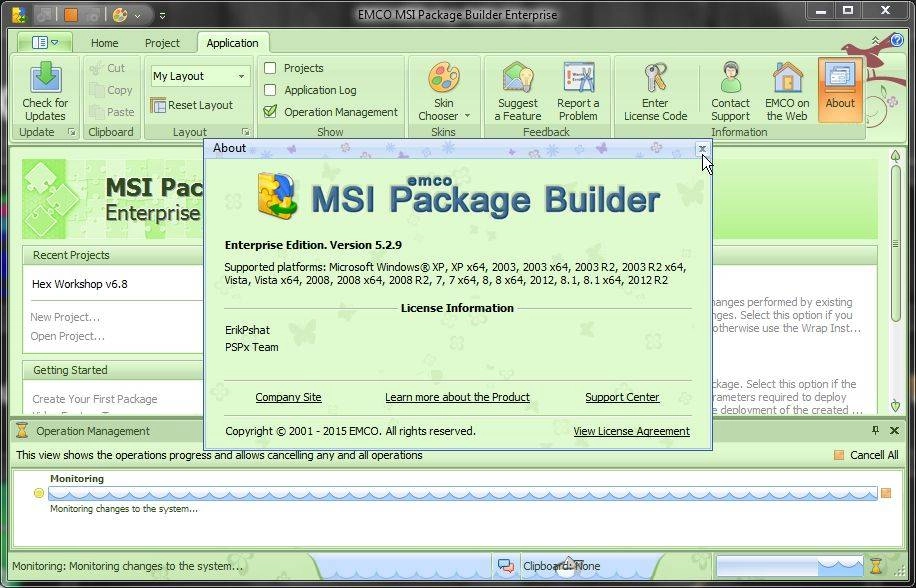Click the Clipboard: None status entry

(x=561, y=566)
